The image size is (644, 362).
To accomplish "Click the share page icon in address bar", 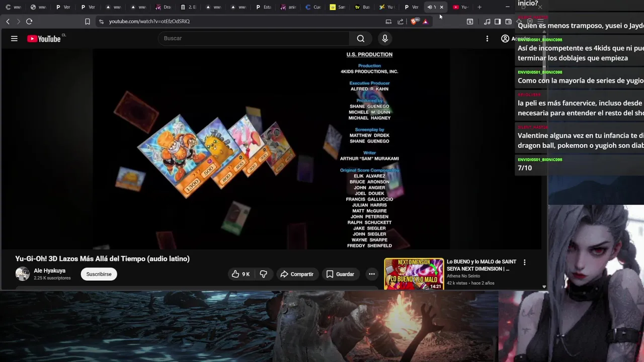I will [x=400, y=21].
